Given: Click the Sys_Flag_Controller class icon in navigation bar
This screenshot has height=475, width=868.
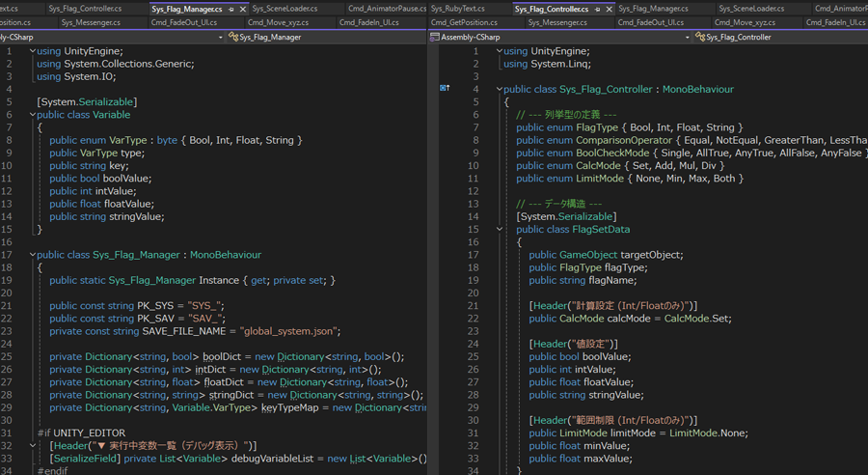Looking at the screenshot, I should pyautogui.click(x=699, y=37).
